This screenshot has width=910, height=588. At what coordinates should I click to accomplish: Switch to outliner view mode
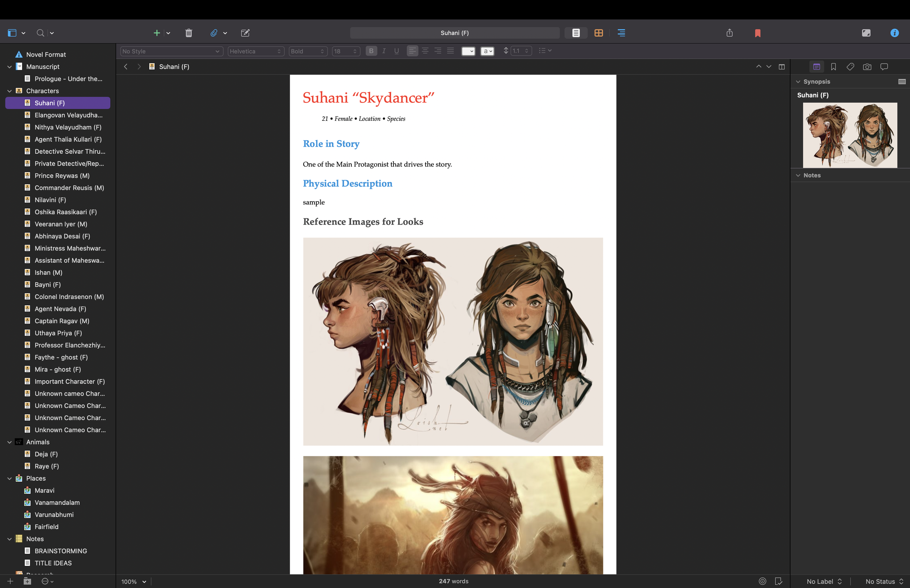tap(621, 33)
